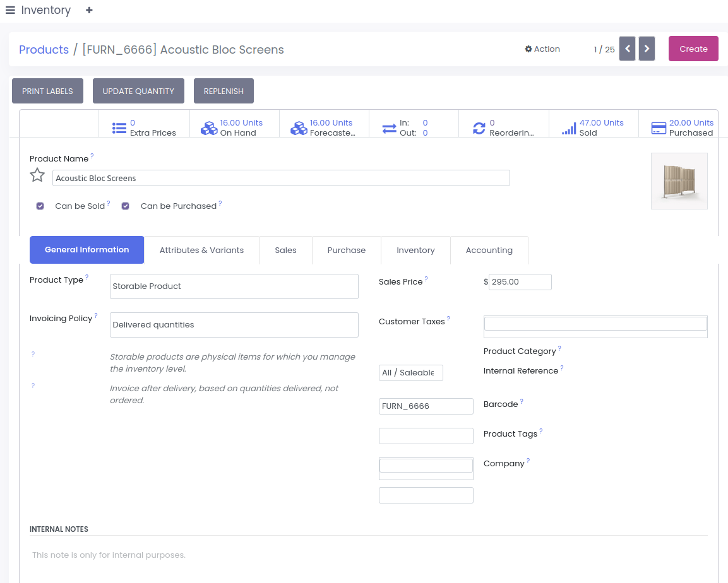
Task: Go to next product record arrow
Action: coord(647,49)
